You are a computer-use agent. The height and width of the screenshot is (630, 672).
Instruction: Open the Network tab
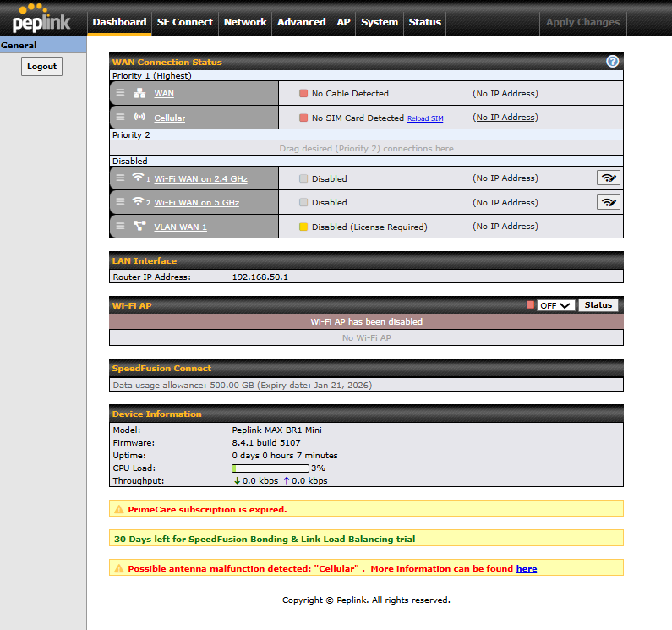tap(245, 22)
